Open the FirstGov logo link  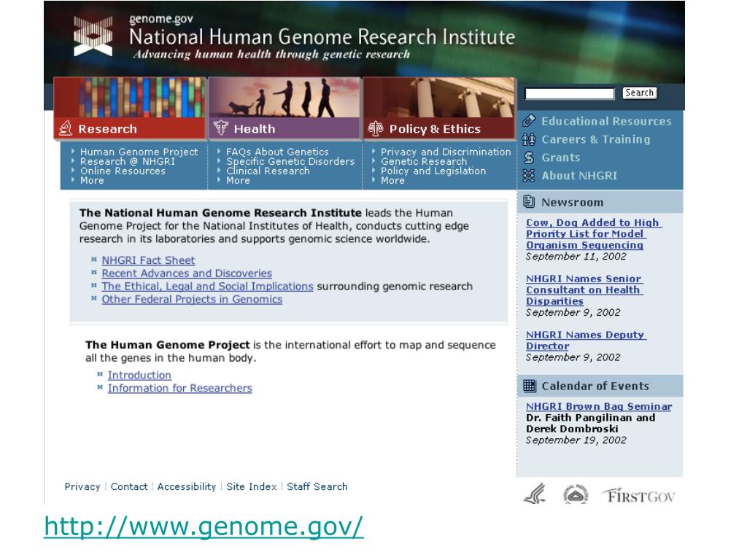point(638,496)
